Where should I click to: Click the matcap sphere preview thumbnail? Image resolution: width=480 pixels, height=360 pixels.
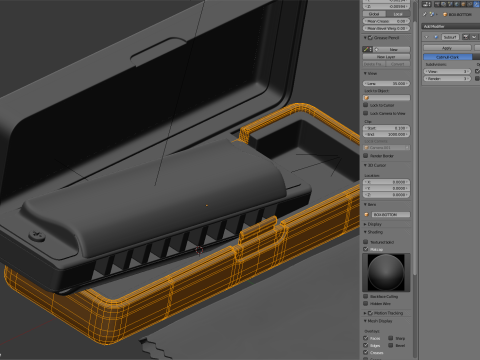tap(386, 272)
